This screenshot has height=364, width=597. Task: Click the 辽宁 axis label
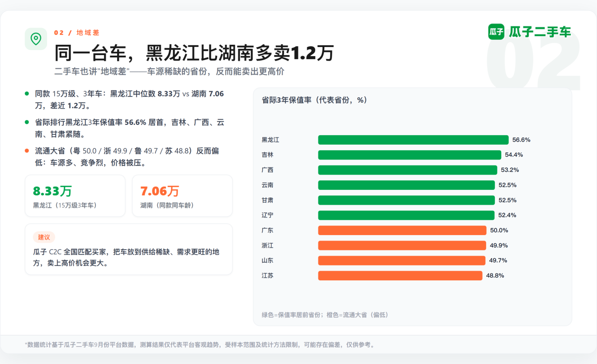[268, 215]
